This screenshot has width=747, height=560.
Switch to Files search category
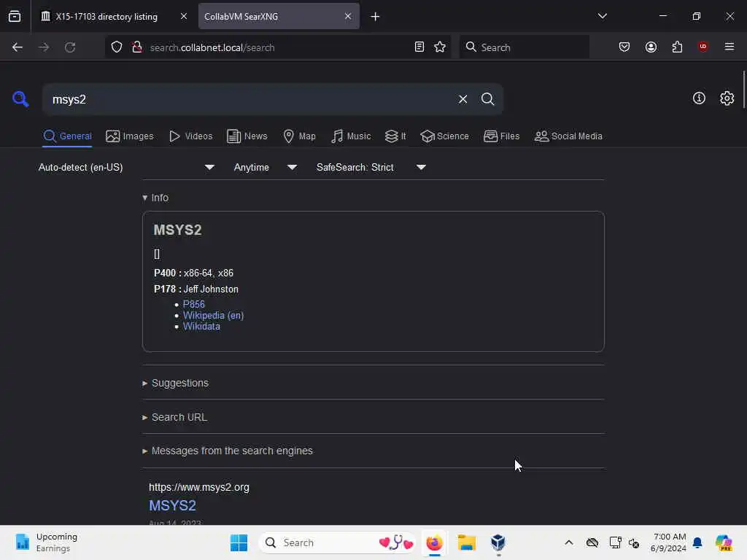pyautogui.click(x=501, y=136)
